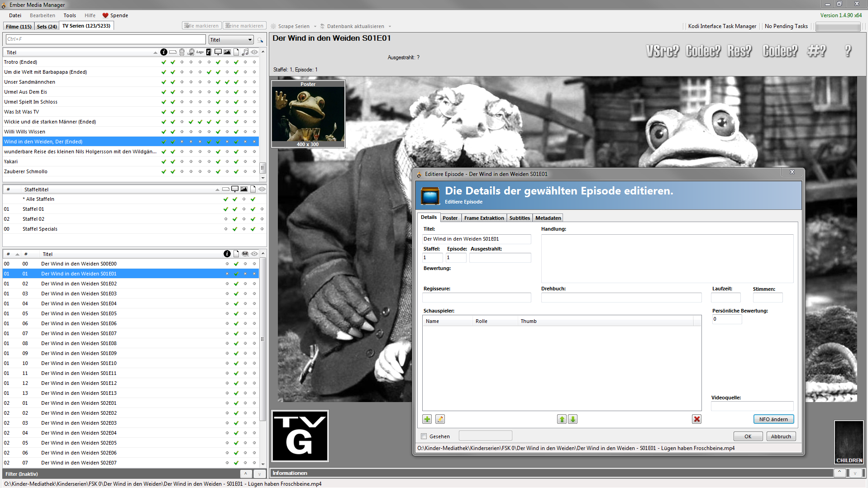Image resolution: width=868 pixels, height=488 pixels.
Task: Switch to Sets (24) tab
Action: tap(47, 26)
